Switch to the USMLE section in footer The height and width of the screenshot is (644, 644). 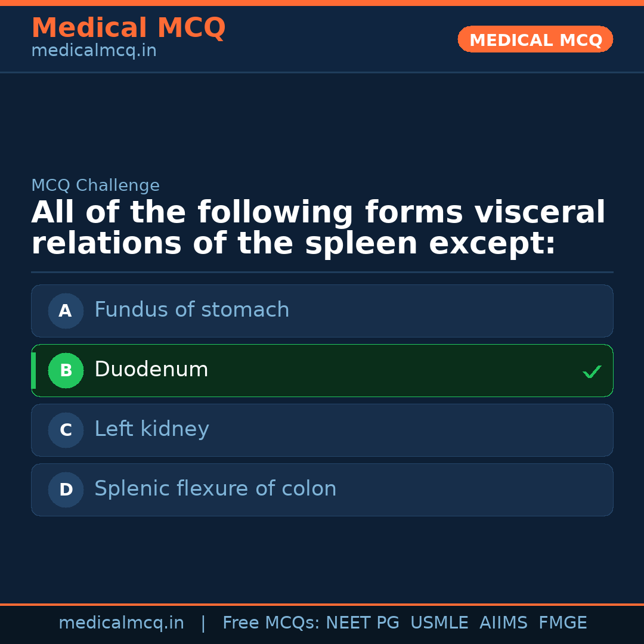(x=439, y=622)
